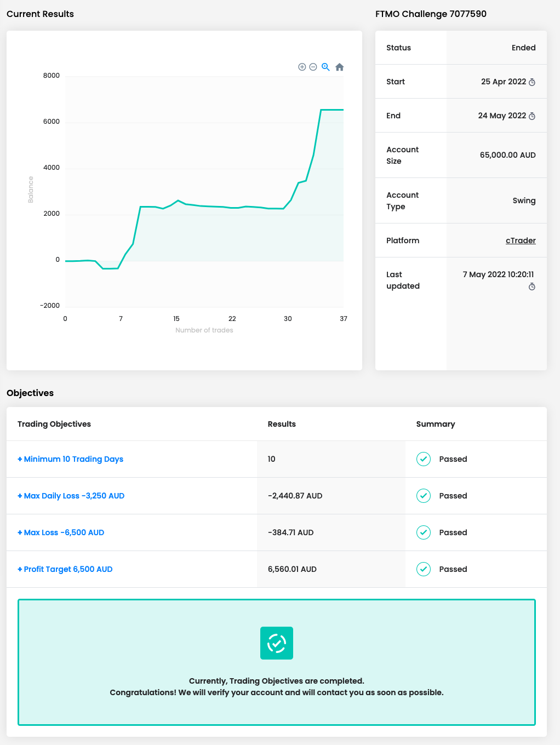
Task: Click the Summary column header
Action: point(436,424)
